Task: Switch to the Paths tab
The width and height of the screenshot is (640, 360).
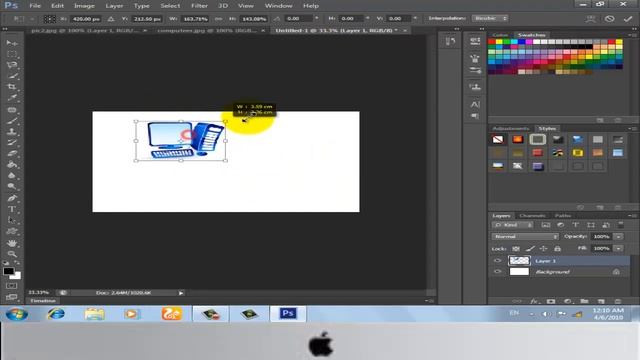Action: point(563,216)
